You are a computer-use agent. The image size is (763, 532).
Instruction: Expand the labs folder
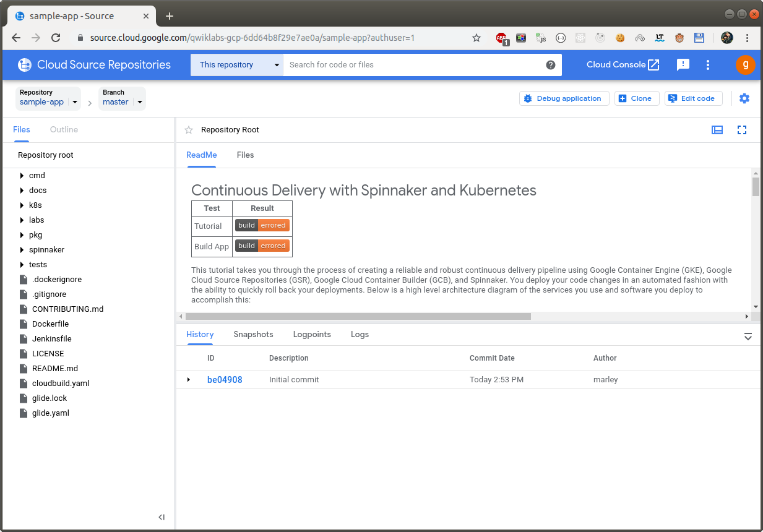pyautogui.click(x=22, y=220)
